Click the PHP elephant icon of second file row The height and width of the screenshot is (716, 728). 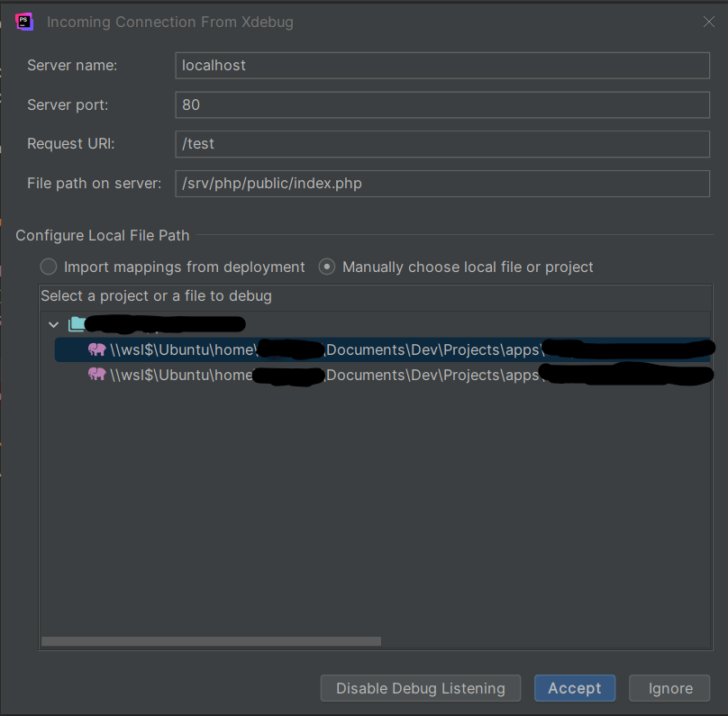tap(97, 374)
